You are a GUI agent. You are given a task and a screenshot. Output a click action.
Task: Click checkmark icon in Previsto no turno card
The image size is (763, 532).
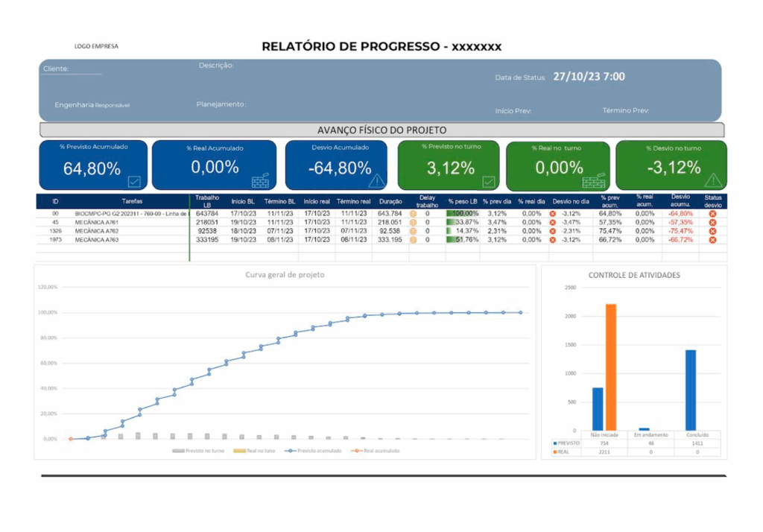[489, 180]
